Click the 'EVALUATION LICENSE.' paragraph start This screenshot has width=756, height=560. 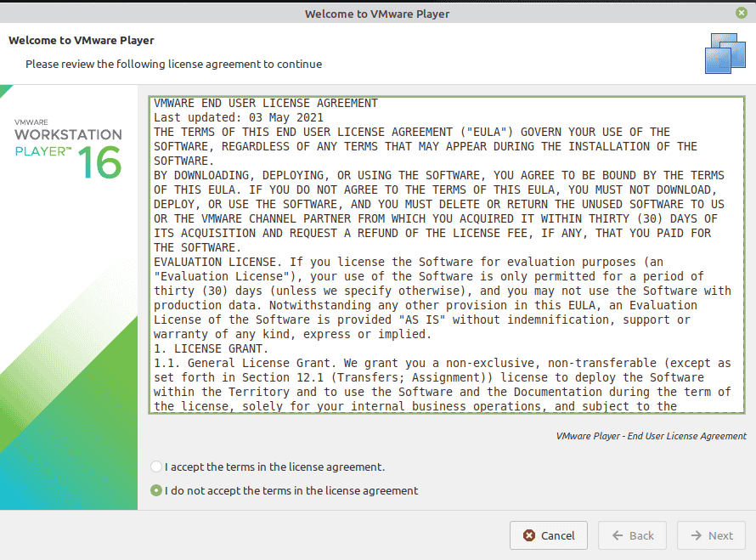pyautogui.click(x=217, y=262)
